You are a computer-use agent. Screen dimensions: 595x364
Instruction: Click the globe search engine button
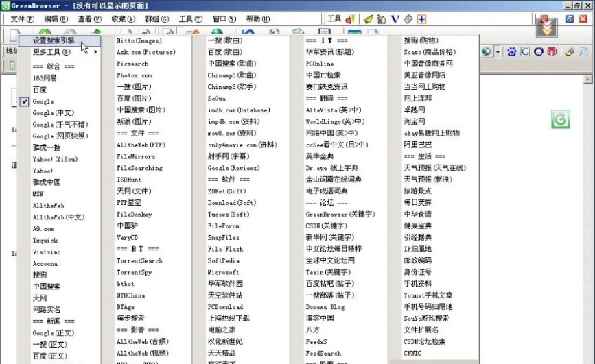coord(487,51)
